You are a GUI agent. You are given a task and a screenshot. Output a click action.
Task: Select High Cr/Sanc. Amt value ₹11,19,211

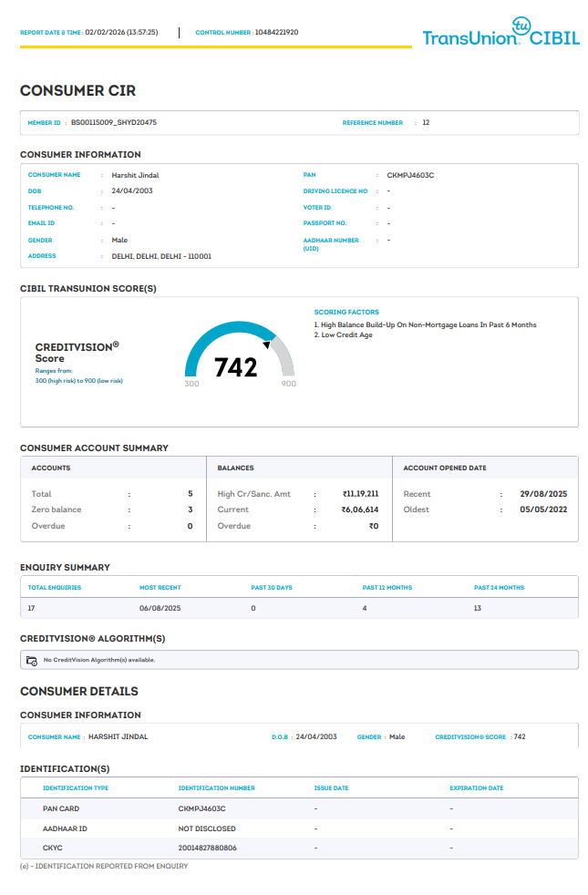pos(360,494)
